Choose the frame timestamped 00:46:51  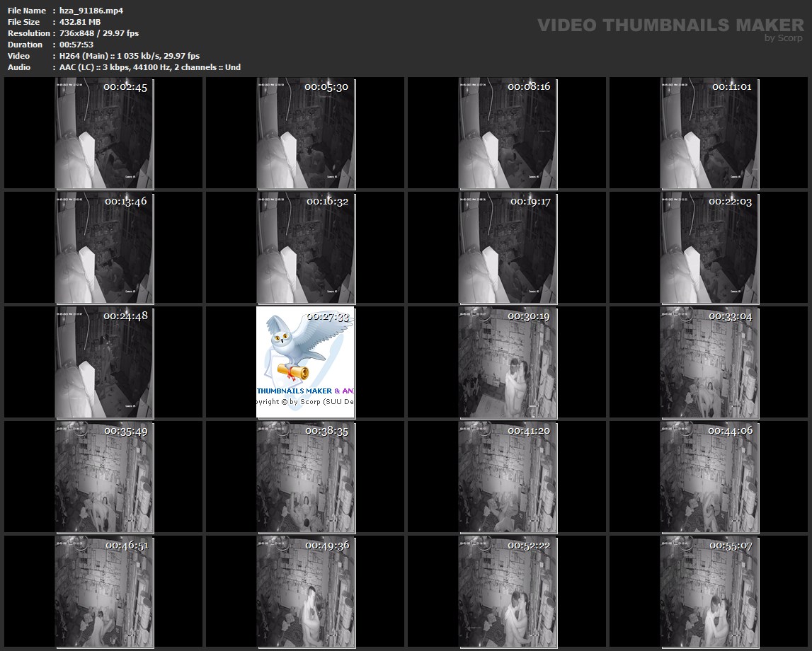click(103, 592)
